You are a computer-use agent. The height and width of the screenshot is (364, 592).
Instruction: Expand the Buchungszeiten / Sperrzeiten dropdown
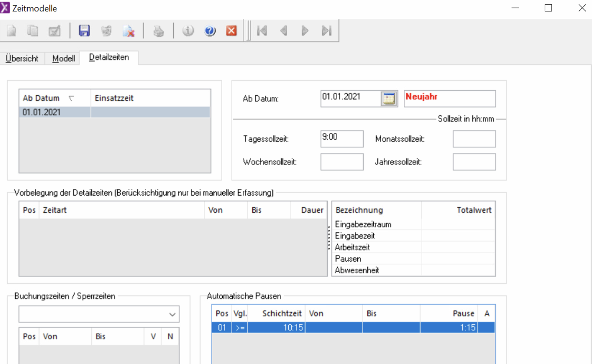click(172, 314)
